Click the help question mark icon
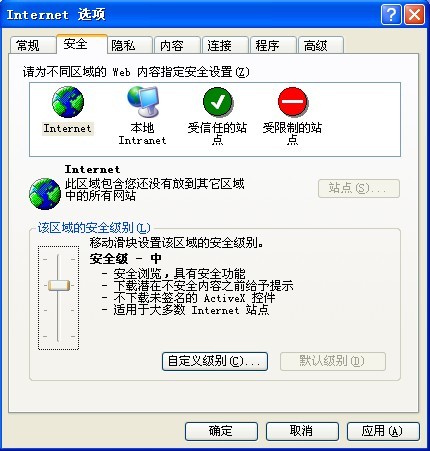Viewport: 430px width, 451px height. 391,15
